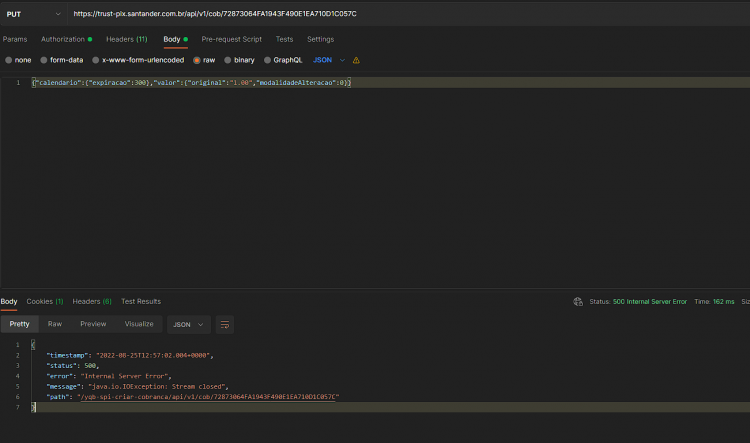This screenshot has height=443, width=750.
Task: Click the Raw response view button
Action: (x=55, y=324)
